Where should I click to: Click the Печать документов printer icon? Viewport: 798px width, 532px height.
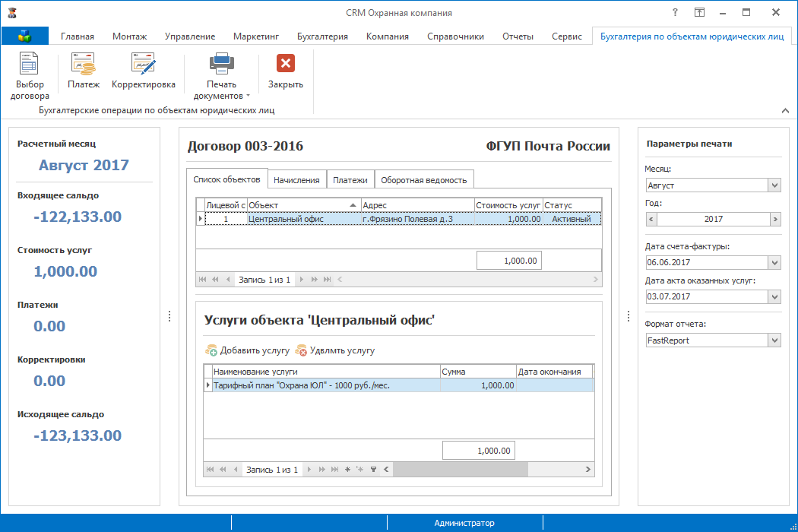(221, 64)
